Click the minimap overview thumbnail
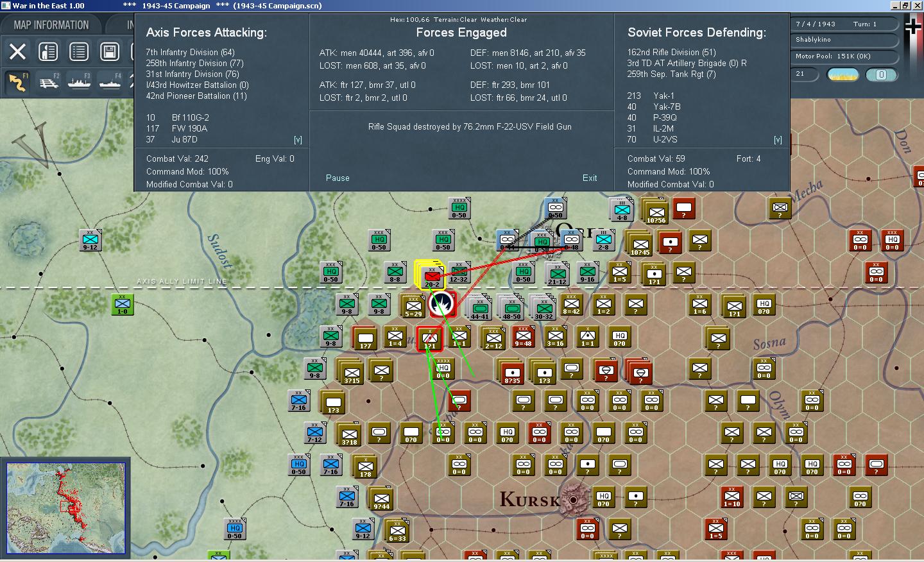Viewport: 924px width, 562px height. [x=66, y=507]
